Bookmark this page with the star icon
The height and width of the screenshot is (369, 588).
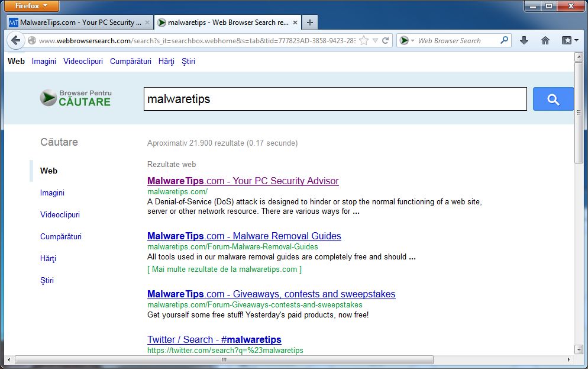[x=363, y=40]
